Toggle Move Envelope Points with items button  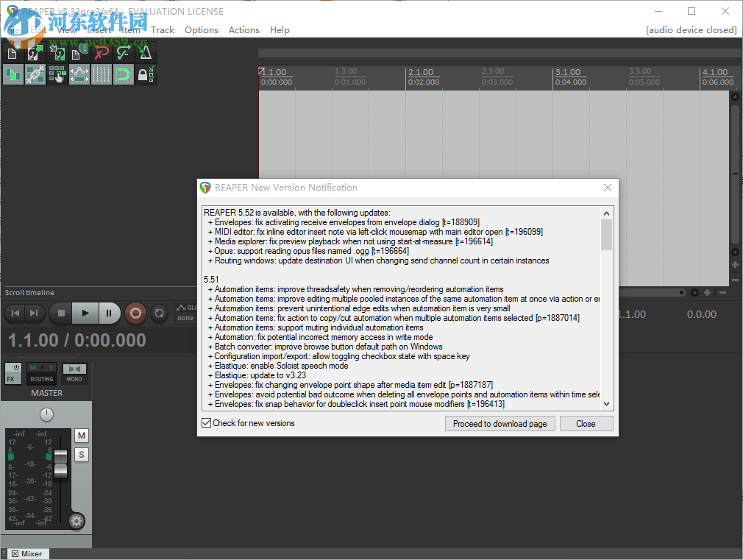tap(79, 74)
